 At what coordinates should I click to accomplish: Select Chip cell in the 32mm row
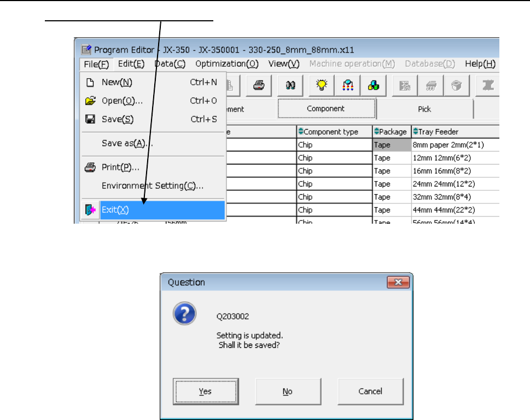pos(334,197)
